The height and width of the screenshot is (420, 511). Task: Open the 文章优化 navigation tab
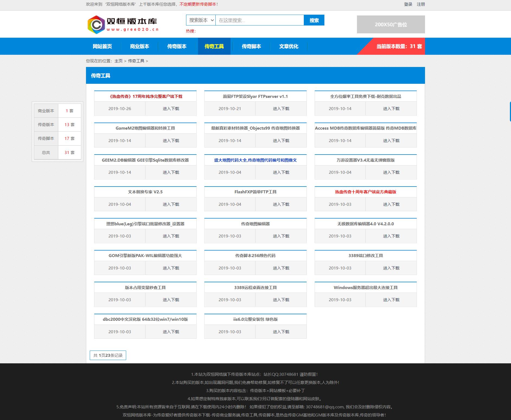point(289,46)
